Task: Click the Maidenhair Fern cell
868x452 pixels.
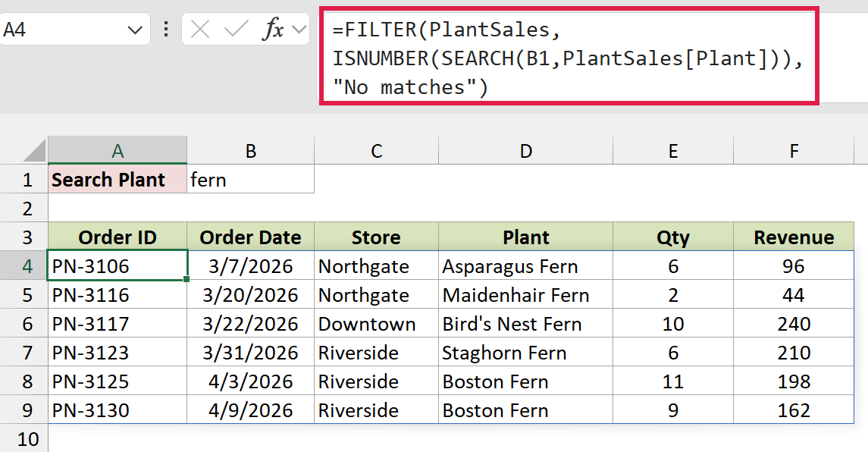Action: click(x=526, y=295)
